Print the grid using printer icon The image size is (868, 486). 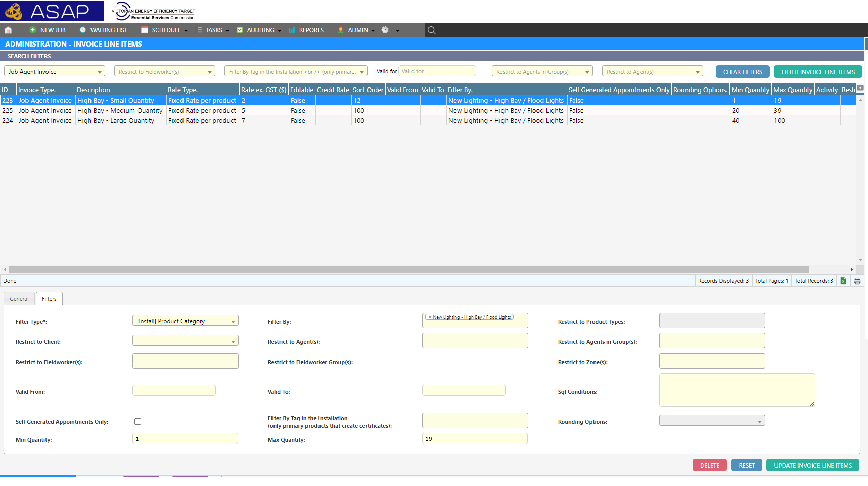tap(857, 281)
